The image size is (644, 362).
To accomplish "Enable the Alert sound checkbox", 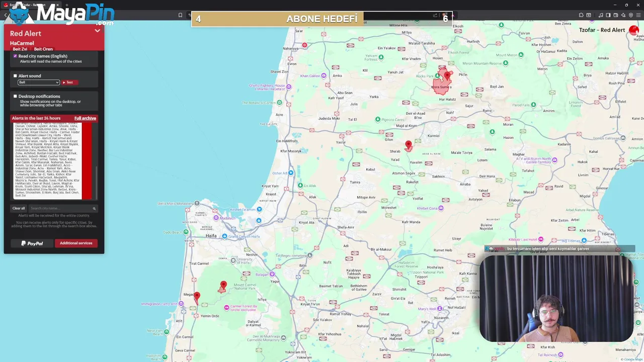I will pyautogui.click(x=15, y=76).
